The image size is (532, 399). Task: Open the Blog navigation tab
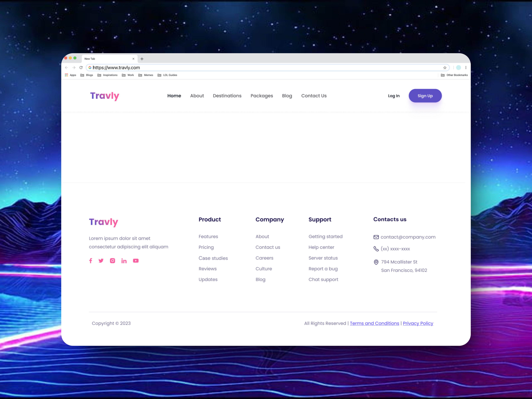[287, 96]
